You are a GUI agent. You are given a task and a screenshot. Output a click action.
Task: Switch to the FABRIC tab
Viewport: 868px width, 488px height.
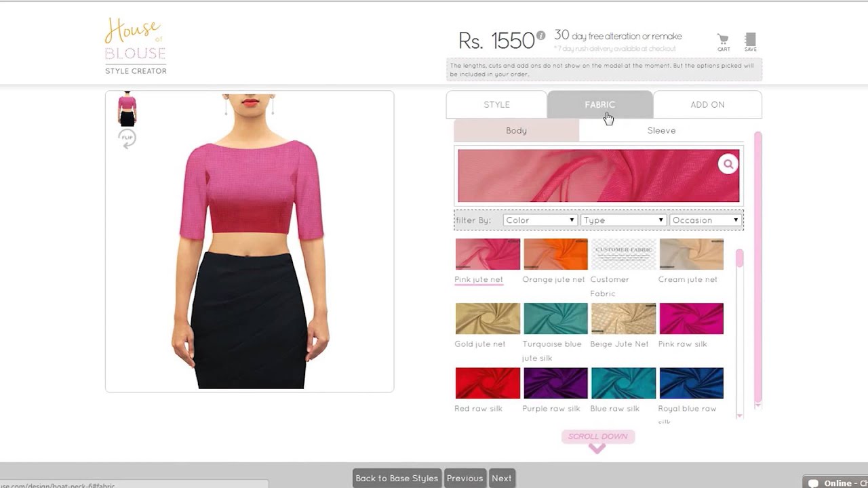600,104
